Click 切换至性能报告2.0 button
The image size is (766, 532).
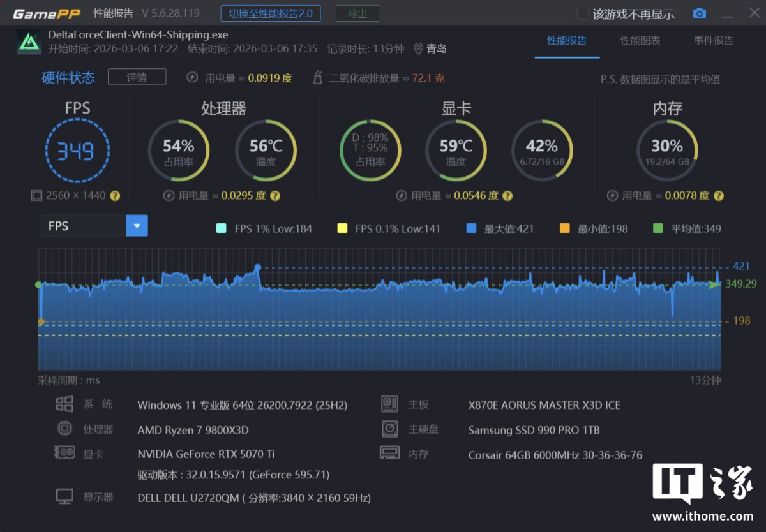coord(271,13)
